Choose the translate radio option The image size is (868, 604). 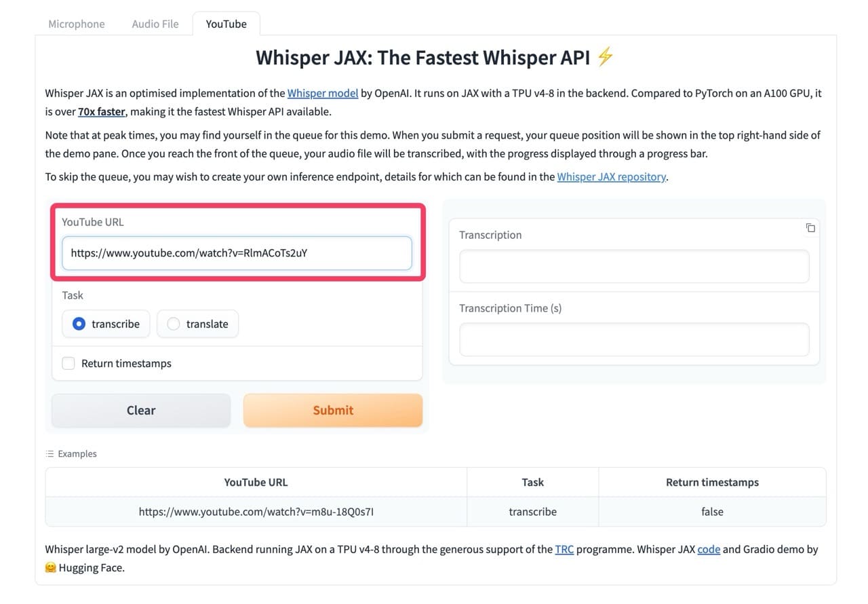197,324
